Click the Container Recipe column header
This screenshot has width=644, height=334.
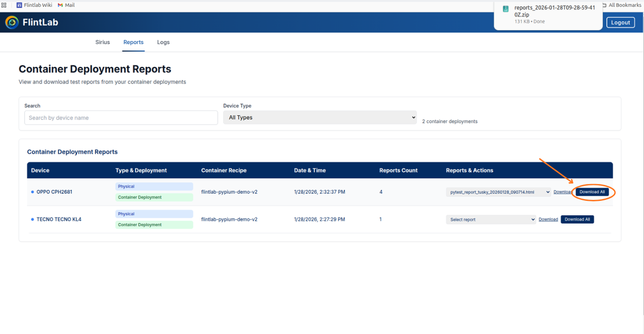pos(224,170)
